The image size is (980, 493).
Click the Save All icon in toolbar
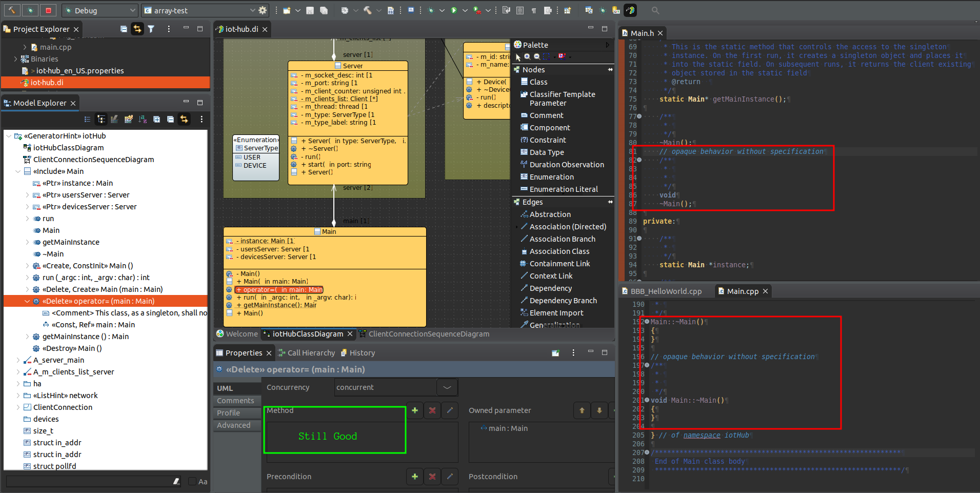(324, 10)
